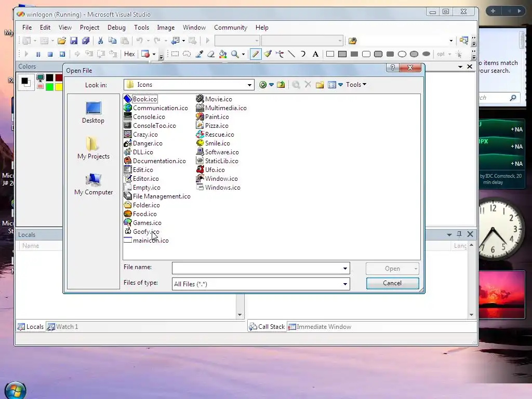Switch to the Immediate Window tab
This screenshot has width=532, height=399.
click(320, 327)
